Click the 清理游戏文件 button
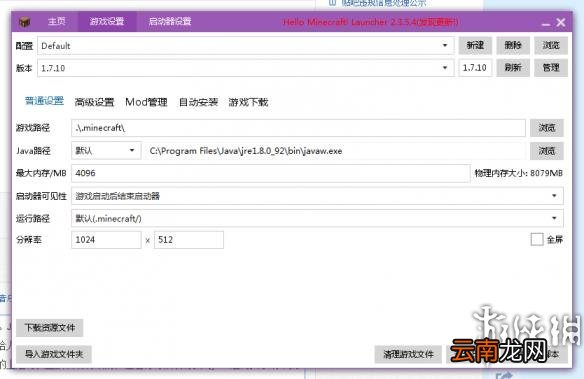 tap(408, 354)
